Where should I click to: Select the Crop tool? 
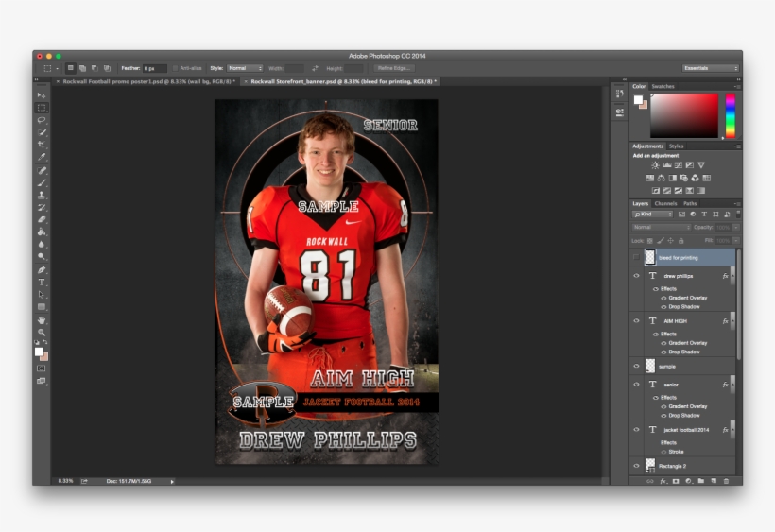click(x=42, y=145)
